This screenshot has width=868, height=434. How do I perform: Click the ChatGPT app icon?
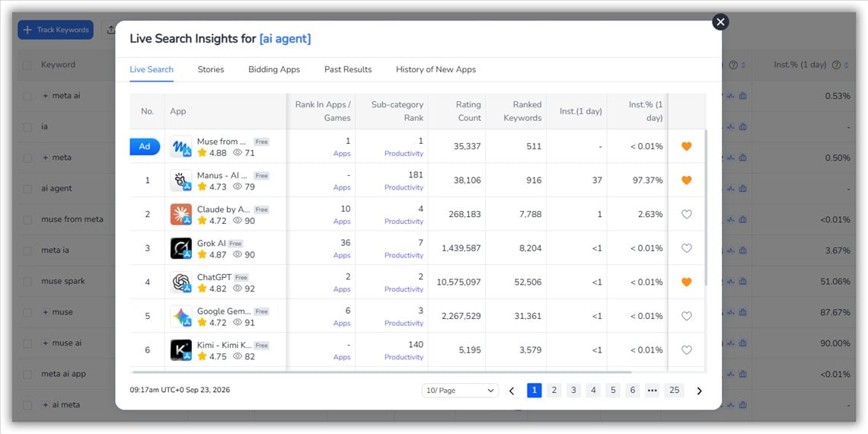point(181,282)
